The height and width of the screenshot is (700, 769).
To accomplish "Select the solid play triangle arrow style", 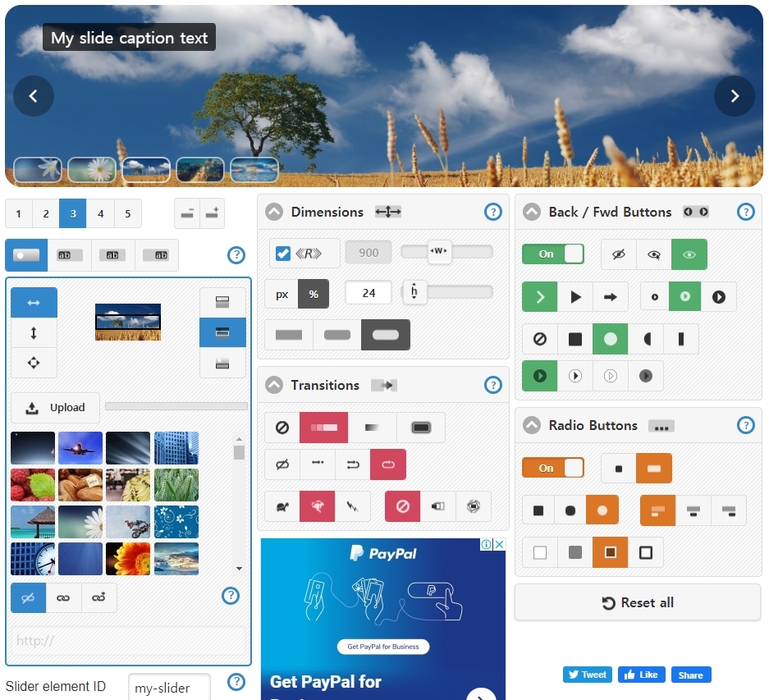I will (575, 297).
